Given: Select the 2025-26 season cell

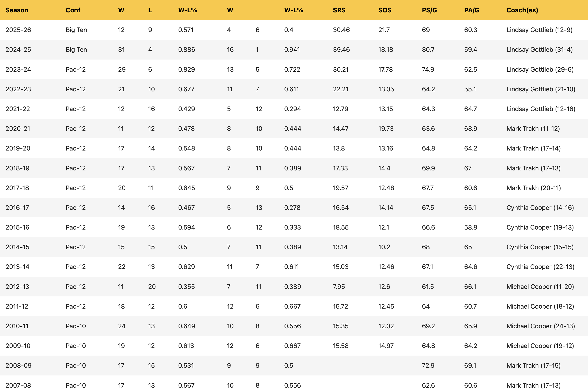Looking at the screenshot, I should point(18,30).
